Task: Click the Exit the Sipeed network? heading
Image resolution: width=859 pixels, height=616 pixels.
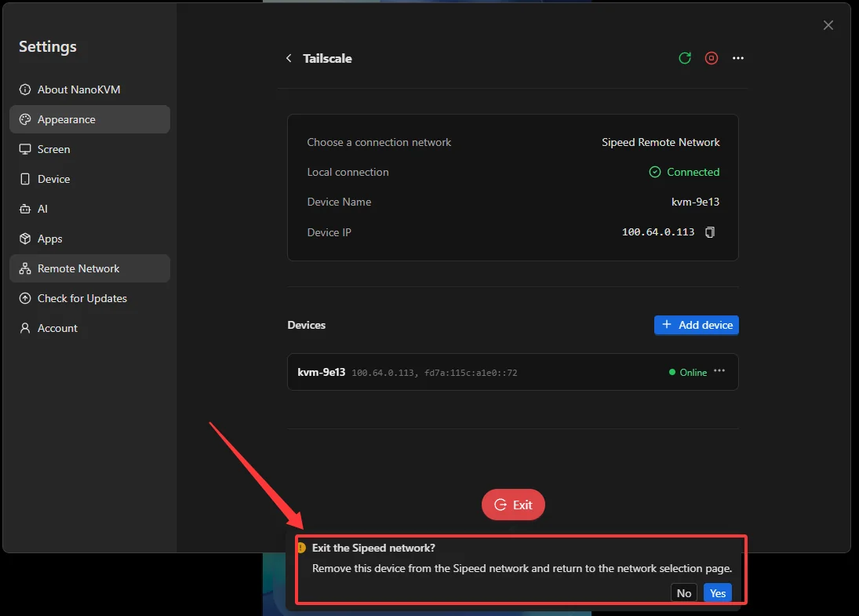Action: pyautogui.click(x=373, y=548)
